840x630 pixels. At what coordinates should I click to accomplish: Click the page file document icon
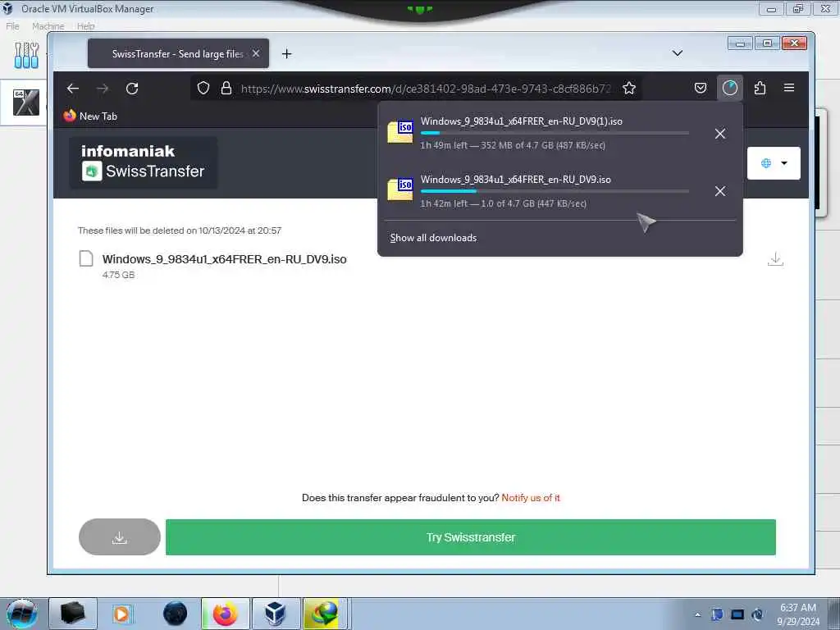(x=86, y=258)
